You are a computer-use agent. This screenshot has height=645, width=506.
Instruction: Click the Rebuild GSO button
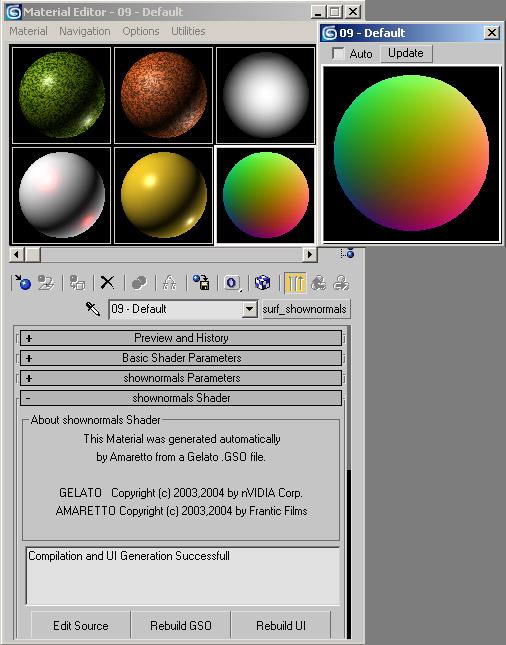point(181,626)
